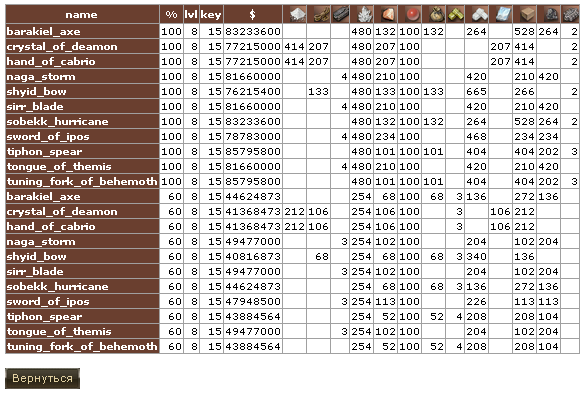This screenshot has height=394, width=588.
Task: Click the price cell 47948500
Action: pyautogui.click(x=253, y=301)
